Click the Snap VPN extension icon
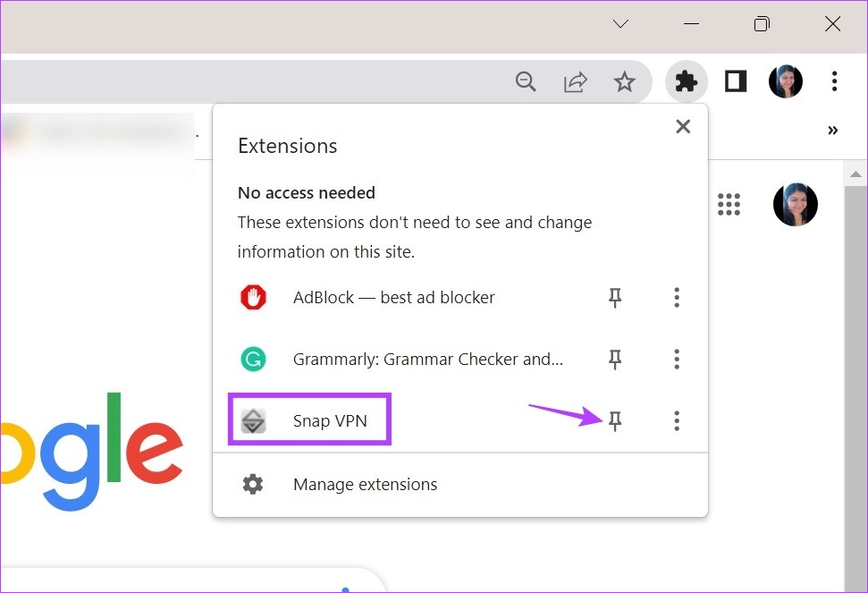The height and width of the screenshot is (593, 868). click(254, 420)
